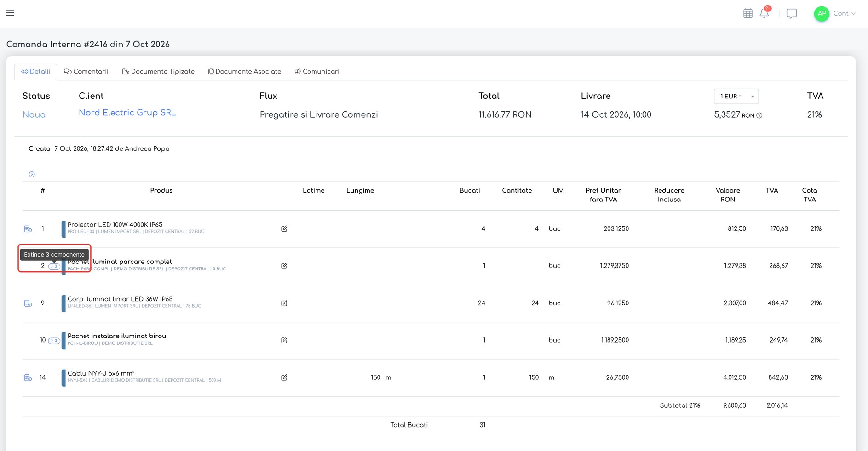Show notifications via the bell icon
The height and width of the screenshot is (451, 868).
(765, 13)
